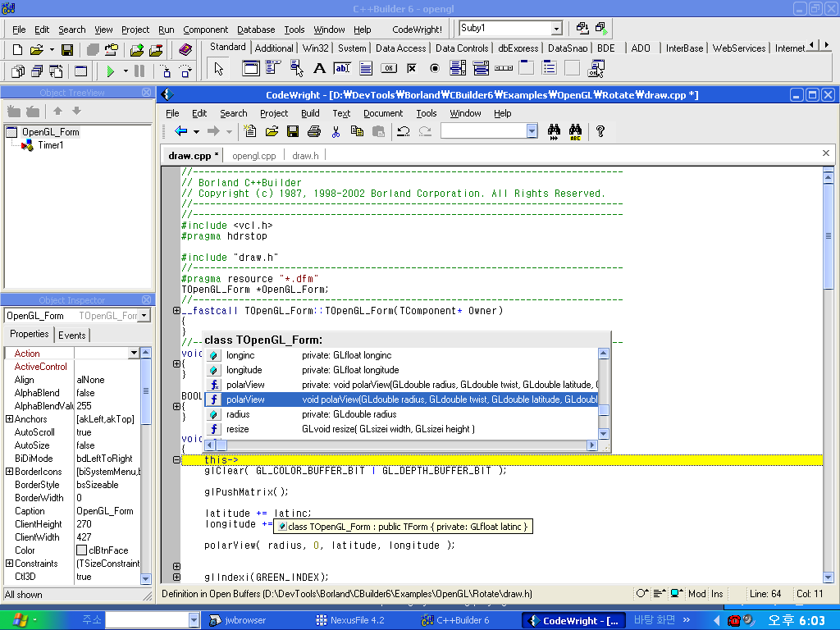Open the Suby1 desktop layout dropdown
Image resolution: width=840 pixels, height=630 pixels.
point(556,29)
